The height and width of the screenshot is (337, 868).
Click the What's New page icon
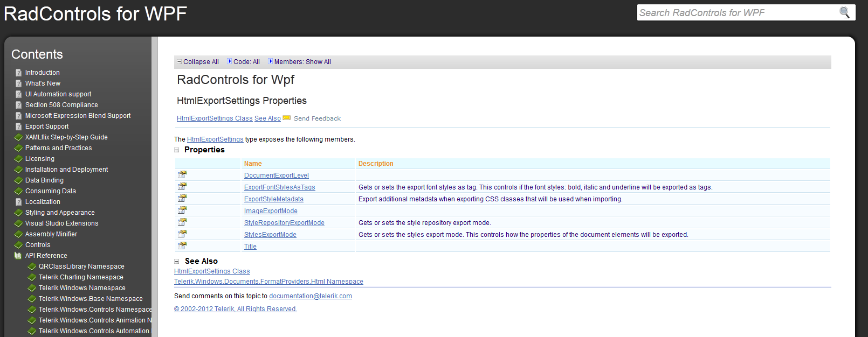(18, 83)
